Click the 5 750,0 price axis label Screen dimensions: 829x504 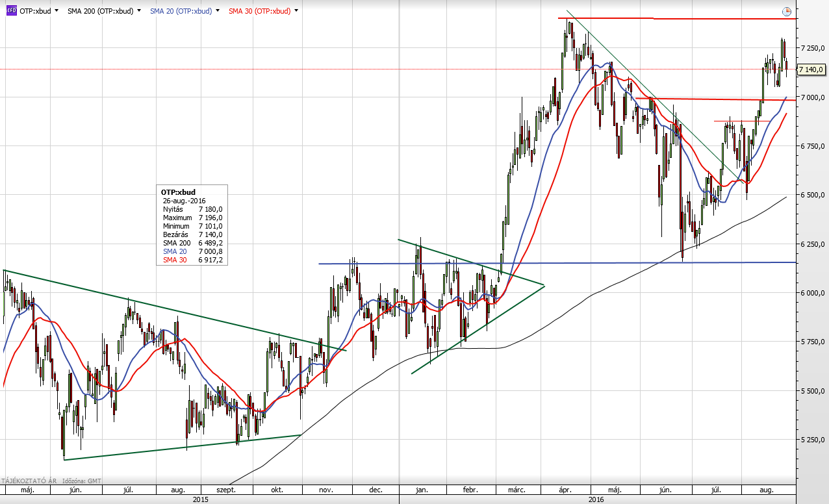point(811,342)
